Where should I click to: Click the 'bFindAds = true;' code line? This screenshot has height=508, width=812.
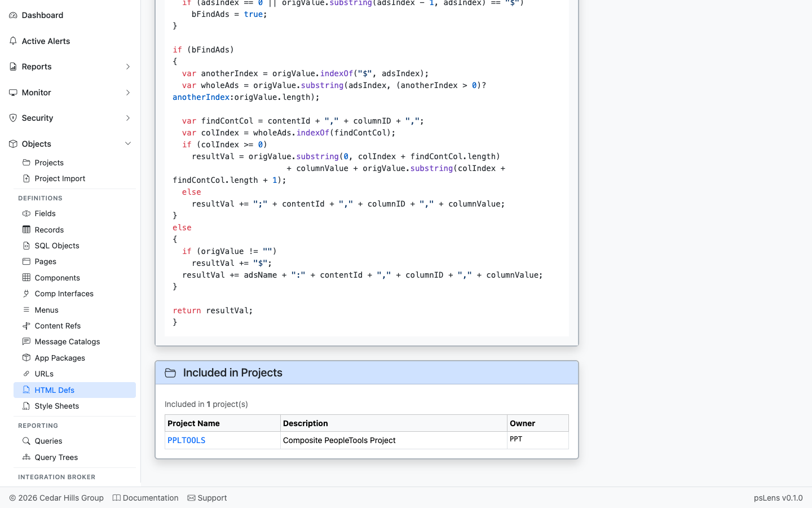[x=230, y=14]
